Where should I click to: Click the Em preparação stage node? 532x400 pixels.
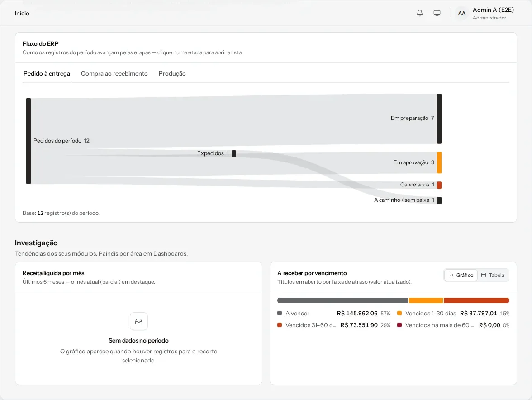(x=439, y=119)
